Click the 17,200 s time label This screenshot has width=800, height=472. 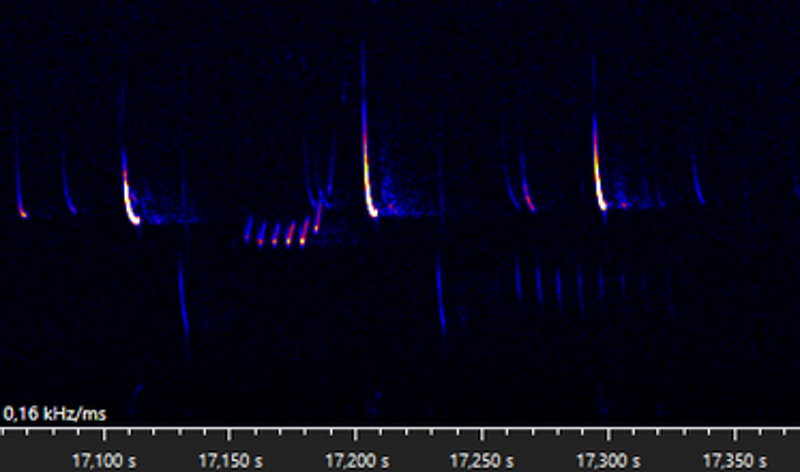(357, 461)
